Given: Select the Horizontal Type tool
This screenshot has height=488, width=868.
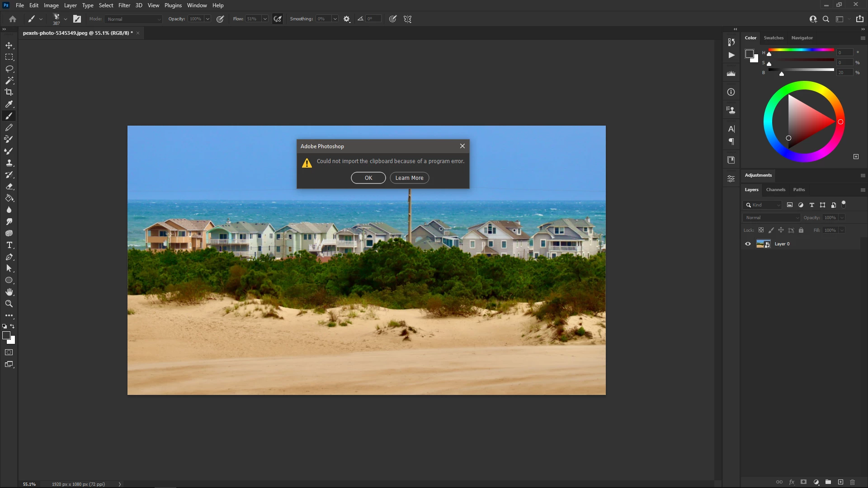Looking at the screenshot, I should point(9,245).
